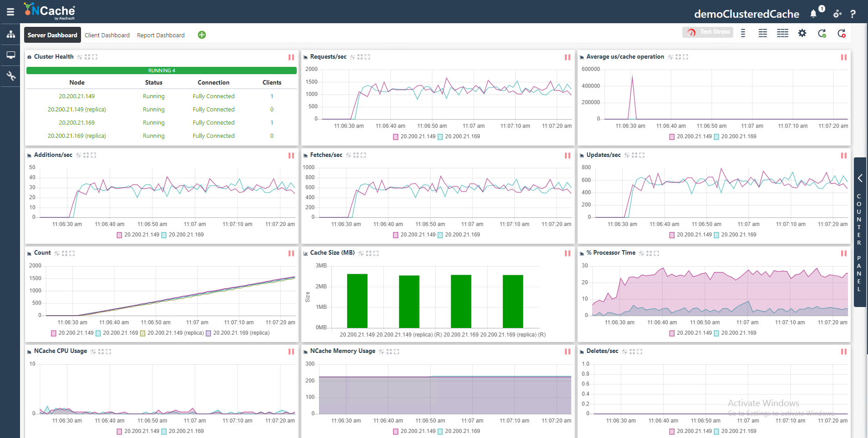Expand the Updates/sec panel

click(635, 155)
